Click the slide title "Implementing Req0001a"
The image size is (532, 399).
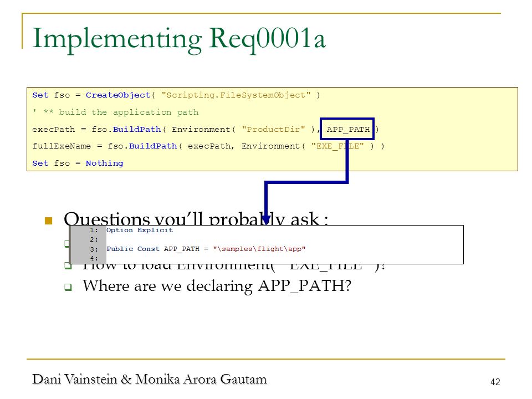pyautogui.click(x=179, y=39)
